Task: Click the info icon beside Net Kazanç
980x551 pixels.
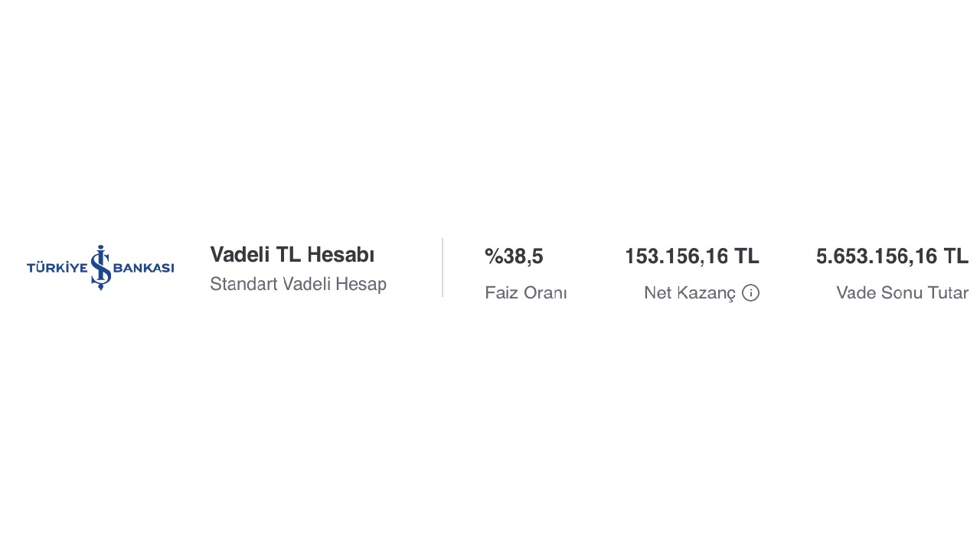Action: tap(750, 292)
